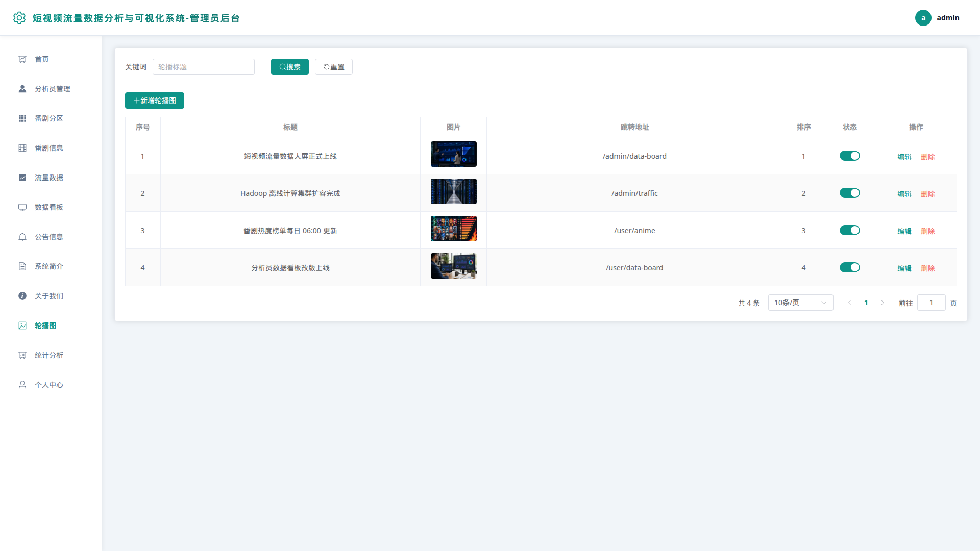This screenshot has width=980, height=551.
Task: Select 统计分析 in sidebar
Action: pos(51,355)
